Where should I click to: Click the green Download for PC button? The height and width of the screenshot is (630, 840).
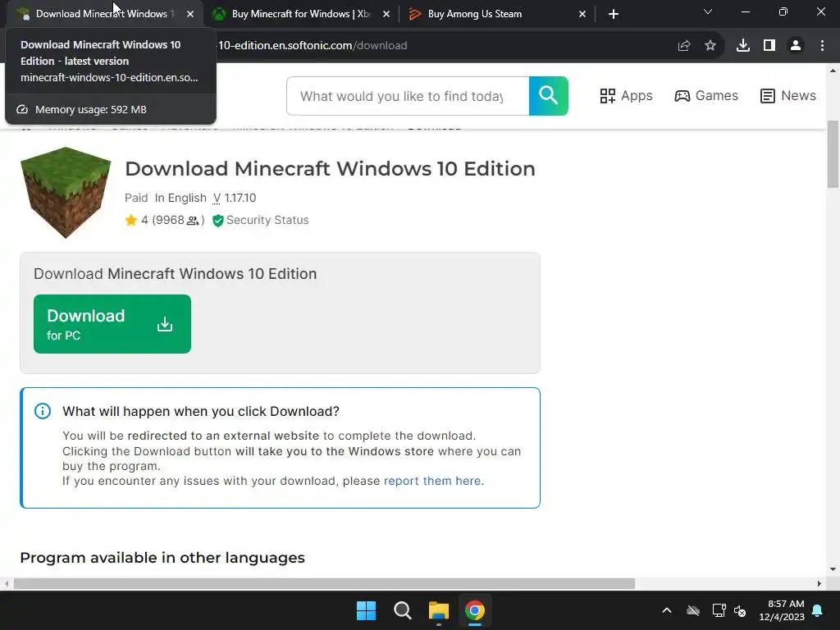112,323
